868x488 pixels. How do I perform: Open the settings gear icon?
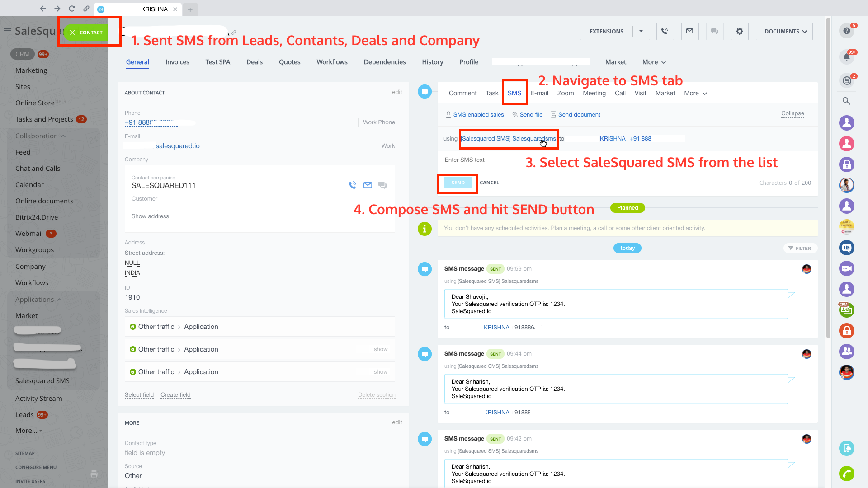pos(739,31)
